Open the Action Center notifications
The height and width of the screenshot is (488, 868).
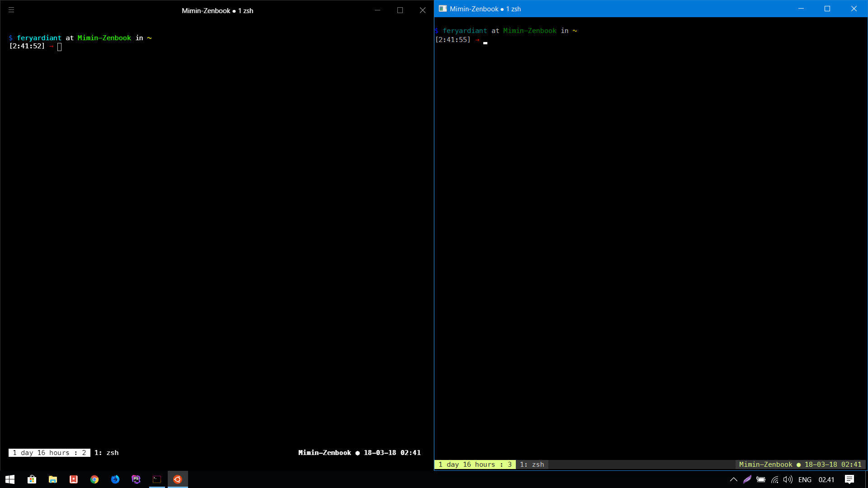click(x=849, y=479)
